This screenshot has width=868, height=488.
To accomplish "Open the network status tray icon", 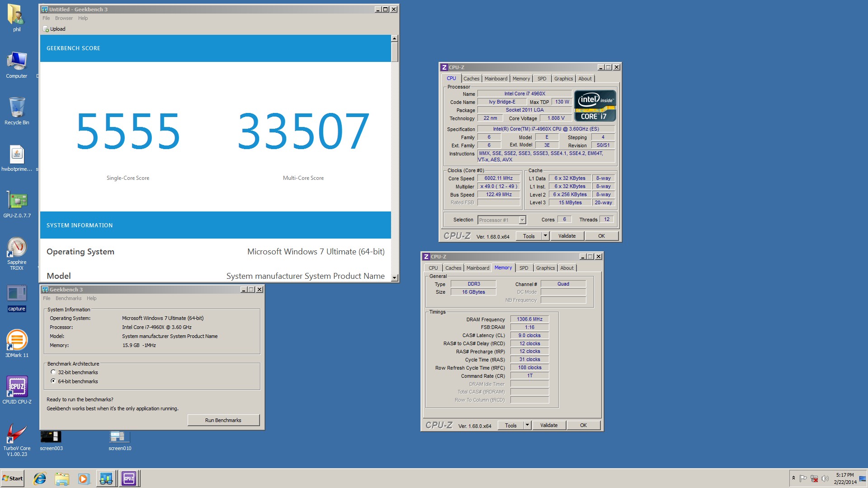I will [x=814, y=479].
